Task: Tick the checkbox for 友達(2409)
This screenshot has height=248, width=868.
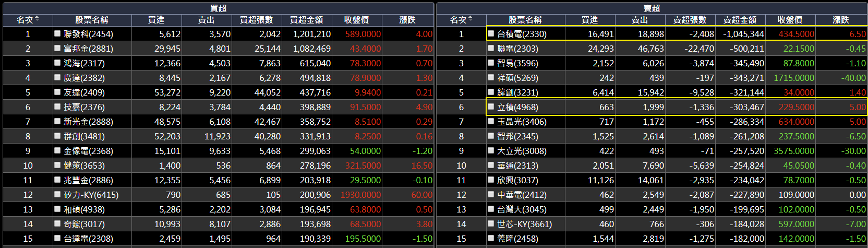Action: pyautogui.click(x=57, y=92)
